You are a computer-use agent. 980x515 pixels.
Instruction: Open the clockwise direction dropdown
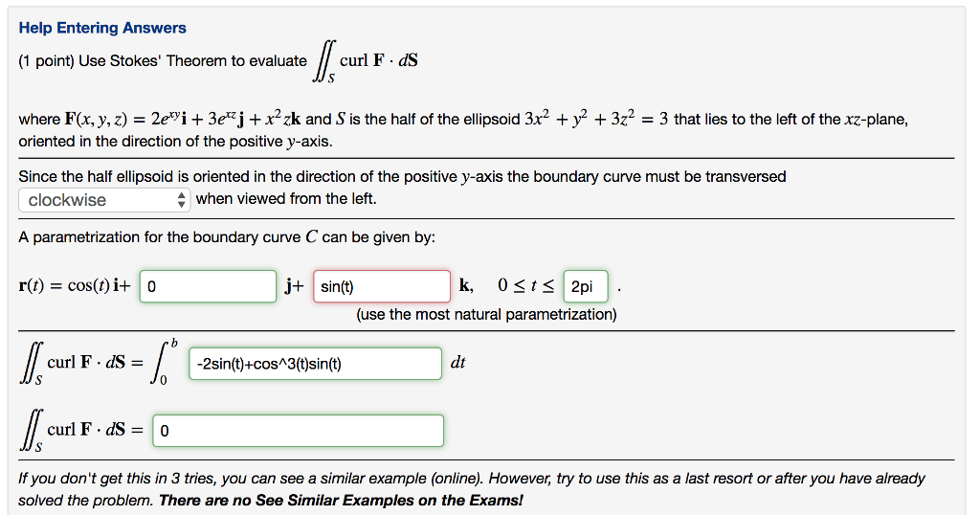104,200
